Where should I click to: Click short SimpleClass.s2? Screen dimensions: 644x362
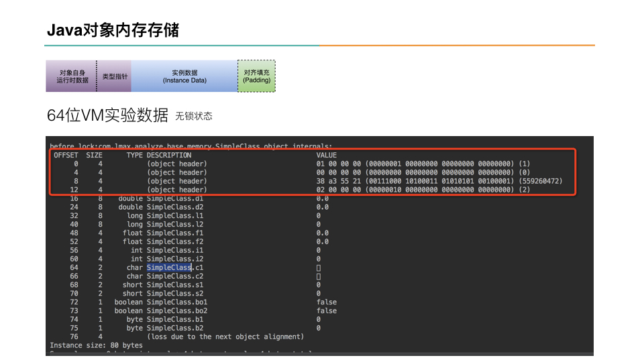pos(162,293)
